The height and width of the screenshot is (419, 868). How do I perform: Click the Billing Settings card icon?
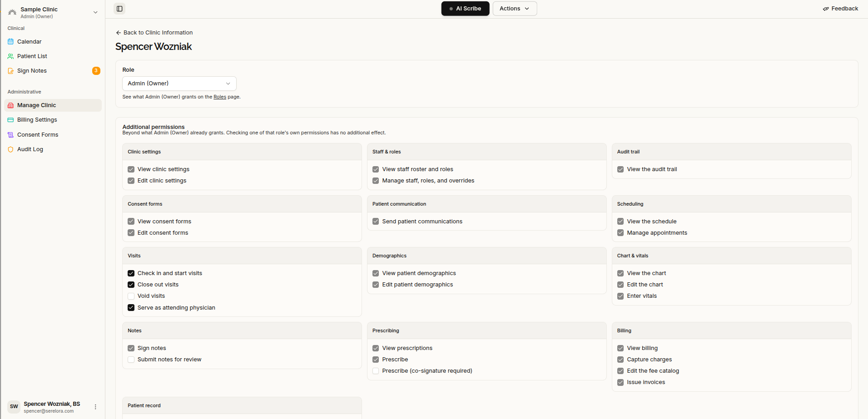pos(10,120)
